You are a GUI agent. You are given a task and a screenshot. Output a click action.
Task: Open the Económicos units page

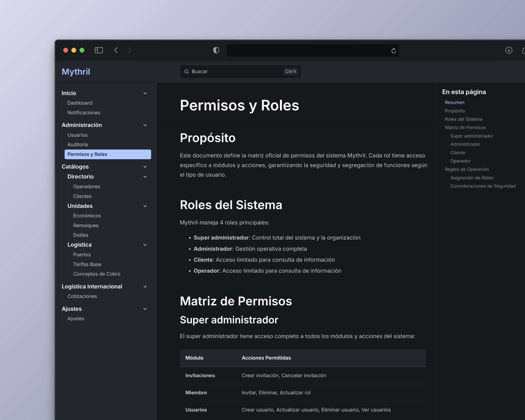(87, 216)
